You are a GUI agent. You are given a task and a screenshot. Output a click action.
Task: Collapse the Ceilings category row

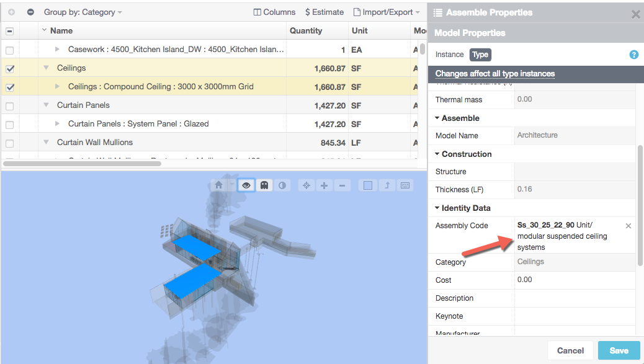(46, 68)
